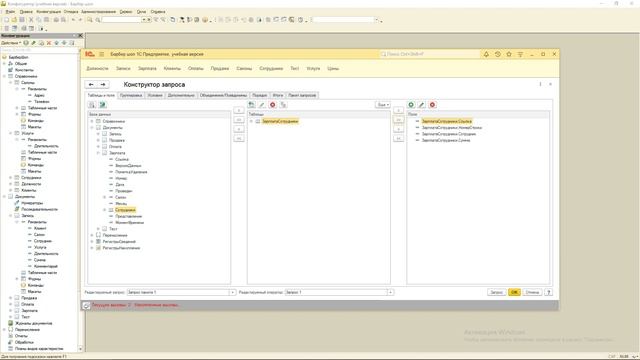Click the ? help button next to Отмена

549,292
